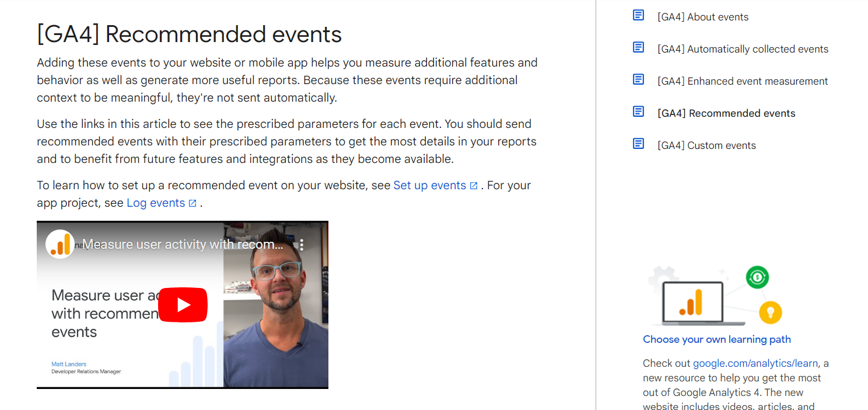This screenshot has height=410, width=868.
Task: Play the embedded Measure user activity video
Action: click(x=183, y=304)
